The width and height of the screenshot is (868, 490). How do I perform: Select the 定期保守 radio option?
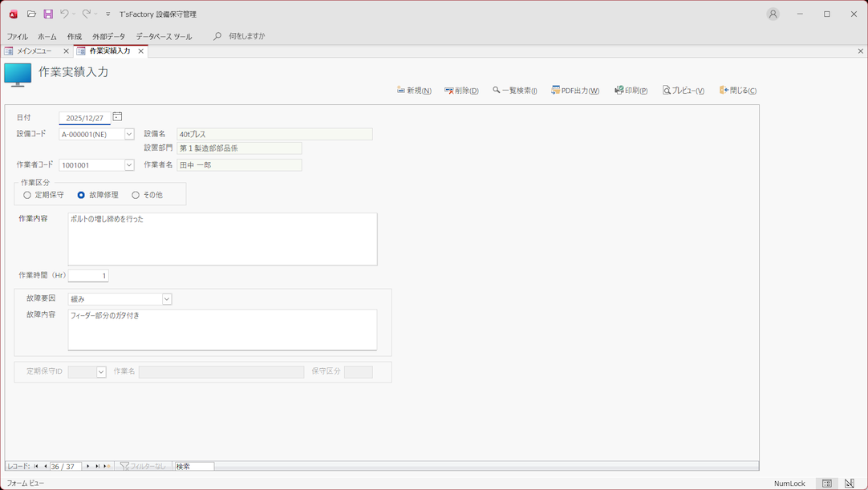tap(27, 195)
